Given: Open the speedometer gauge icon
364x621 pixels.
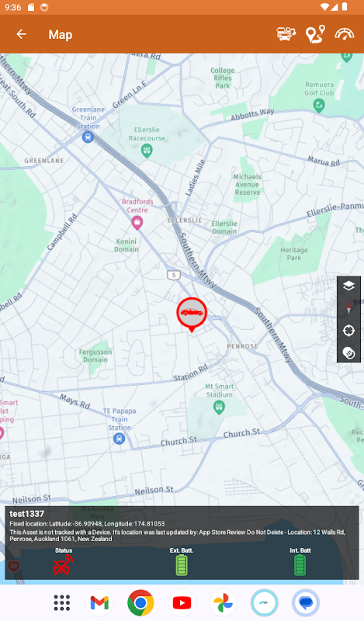Looking at the screenshot, I should pyautogui.click(x=344, y=34).
